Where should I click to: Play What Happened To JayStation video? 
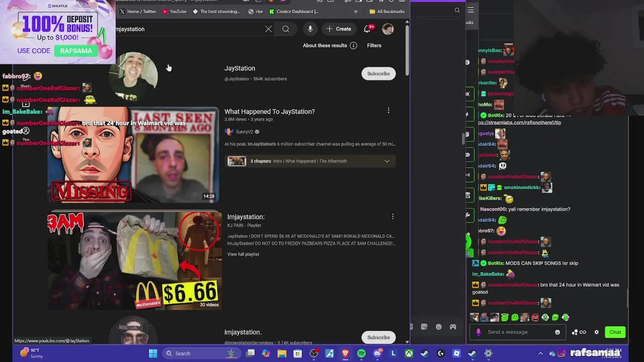[133, 155]
